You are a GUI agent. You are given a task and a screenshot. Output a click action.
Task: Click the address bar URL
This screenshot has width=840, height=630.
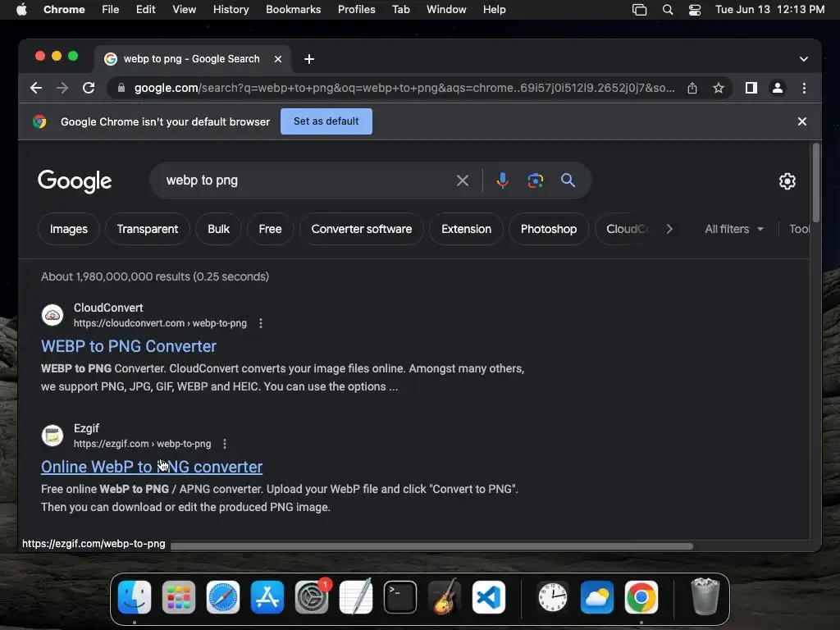[x=404, y=88]
